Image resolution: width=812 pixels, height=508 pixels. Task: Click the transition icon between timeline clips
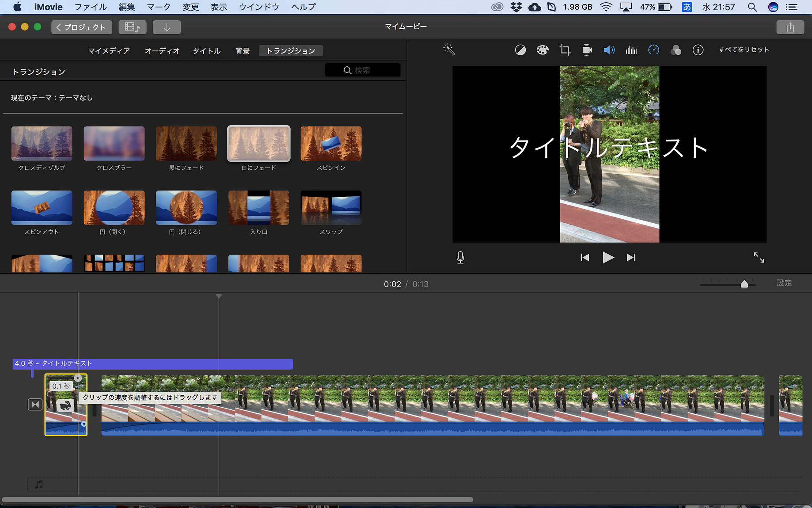(x=35, y=404)
